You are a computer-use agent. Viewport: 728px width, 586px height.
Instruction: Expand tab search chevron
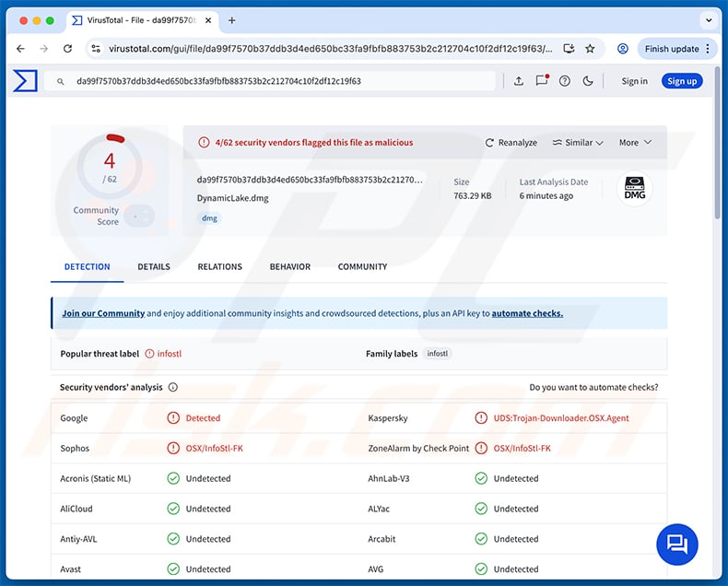click(x=709, y=20)
